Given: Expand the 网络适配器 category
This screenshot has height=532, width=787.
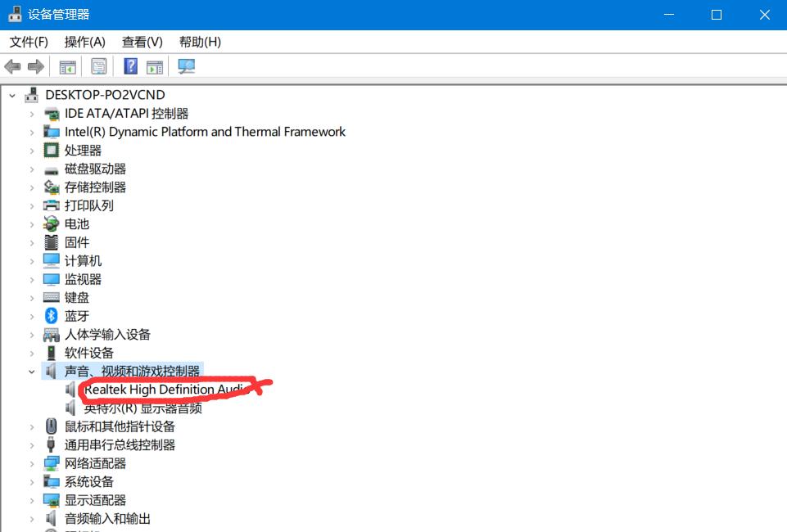Looking at the screenshot, I should pos(31,462).
